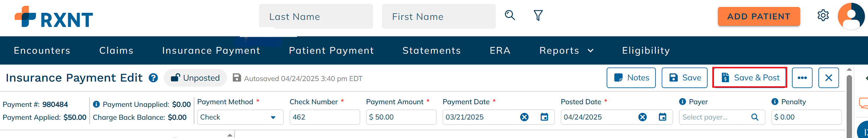868x138 pixels.
Task: Open the ERA tab
Action: (x=500, y=50)
